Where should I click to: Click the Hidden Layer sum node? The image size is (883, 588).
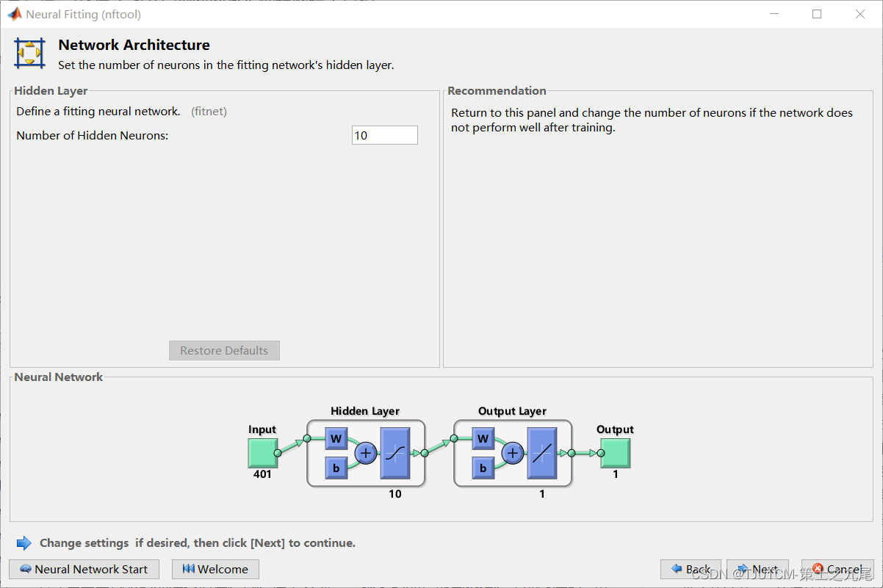pyautogui.click(x=365, y=454)
